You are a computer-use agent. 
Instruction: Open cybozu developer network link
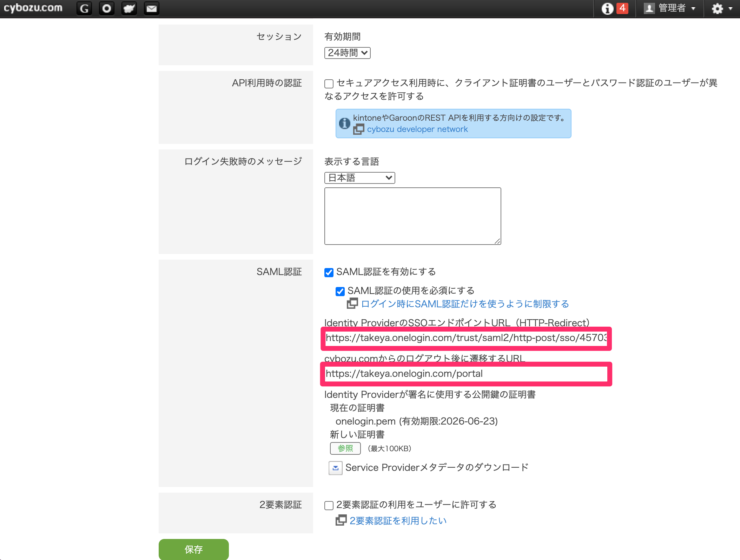pos(417,129)
